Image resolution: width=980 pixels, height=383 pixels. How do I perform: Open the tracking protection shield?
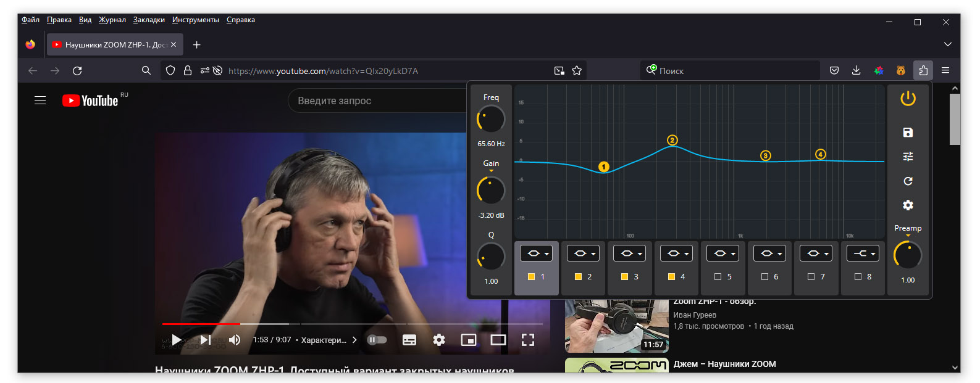[170, 70]
